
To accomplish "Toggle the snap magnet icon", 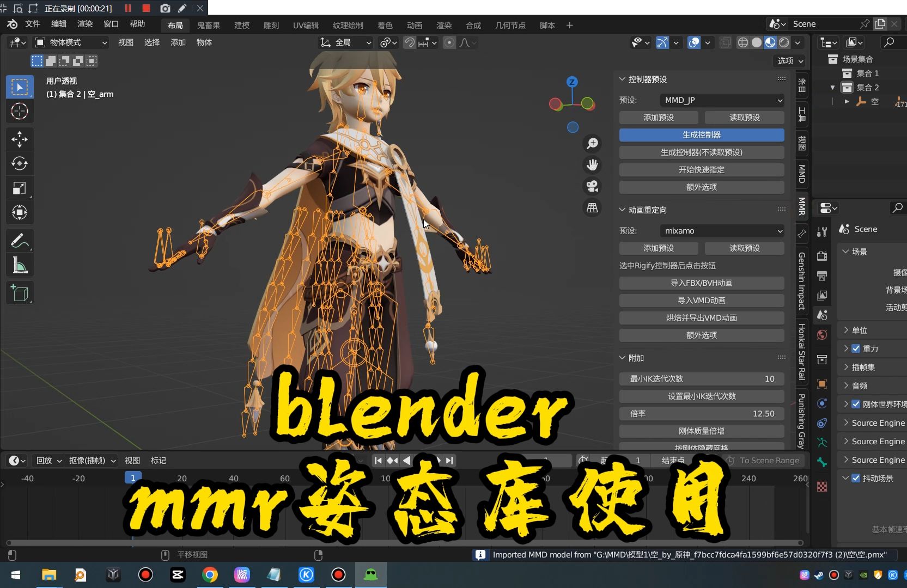I will [x=410, y=42].
